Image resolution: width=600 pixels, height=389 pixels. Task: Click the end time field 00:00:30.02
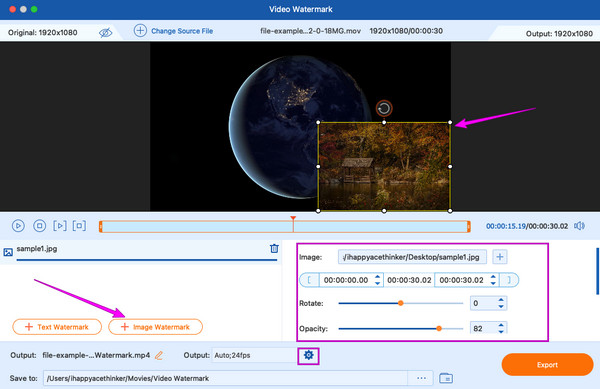[x=461, y=280]
